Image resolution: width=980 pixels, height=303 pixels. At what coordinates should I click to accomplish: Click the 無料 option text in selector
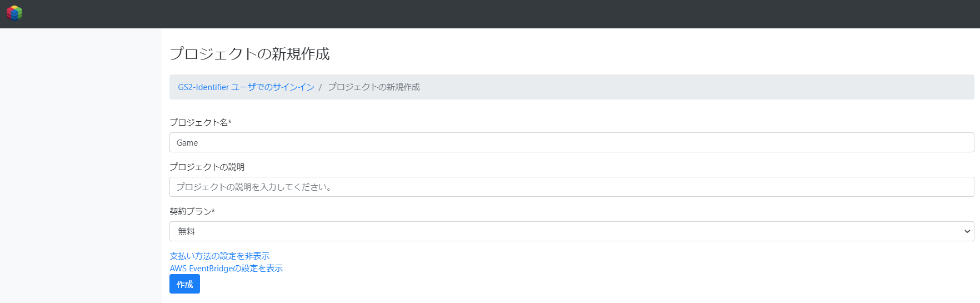pos(186,231)
